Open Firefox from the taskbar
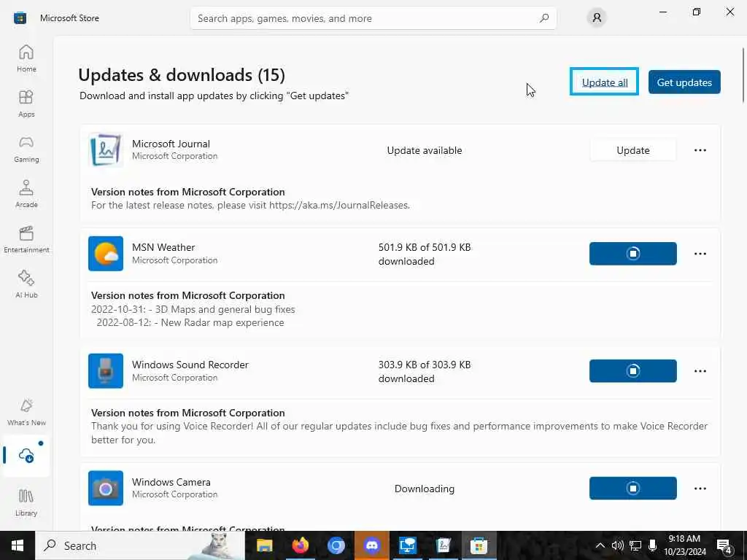The image size is (747, 560). (300, 545)
